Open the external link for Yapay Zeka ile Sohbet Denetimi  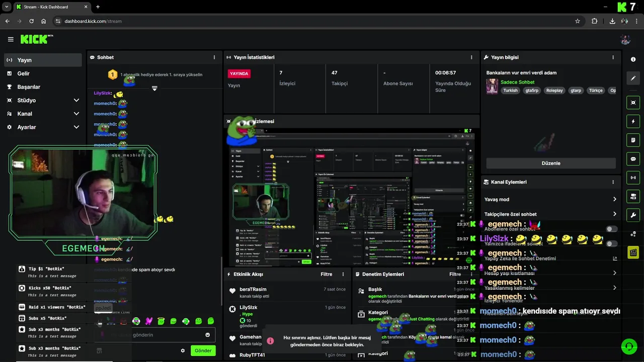[x=615, y=258]
